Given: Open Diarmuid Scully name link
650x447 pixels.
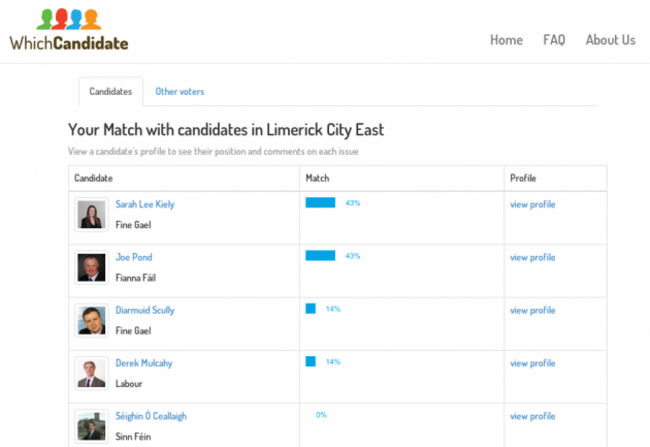Looking at the screenshot, I should [x=145, y=310].
